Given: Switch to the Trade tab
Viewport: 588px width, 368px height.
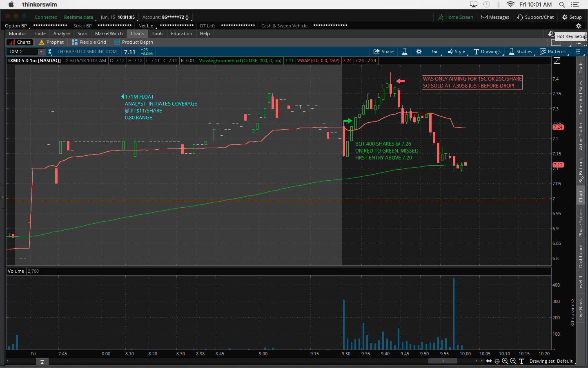Looking at the screenshot, I should [40, 34].
